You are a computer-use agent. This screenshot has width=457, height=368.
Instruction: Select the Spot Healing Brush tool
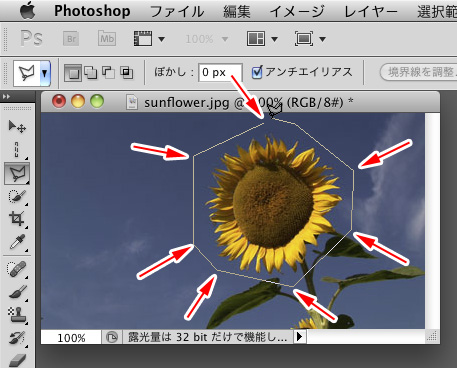pos(17,269)
